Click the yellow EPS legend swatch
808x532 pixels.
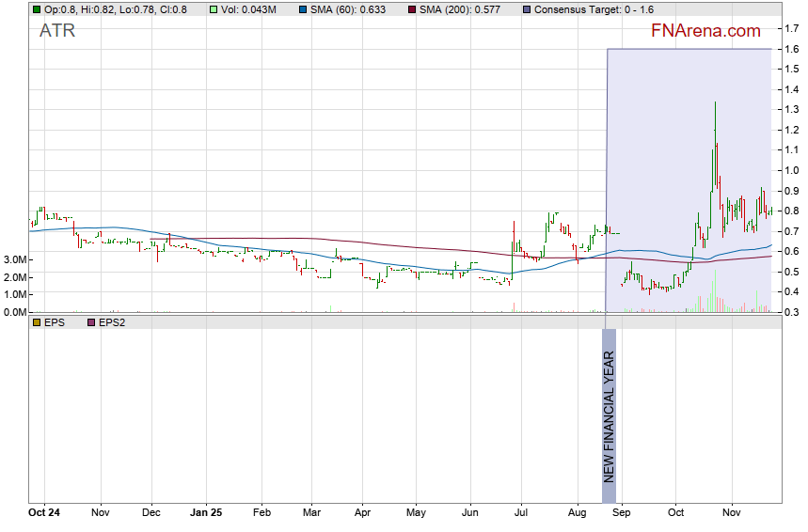pyautogui.click(x=37, y=322)
